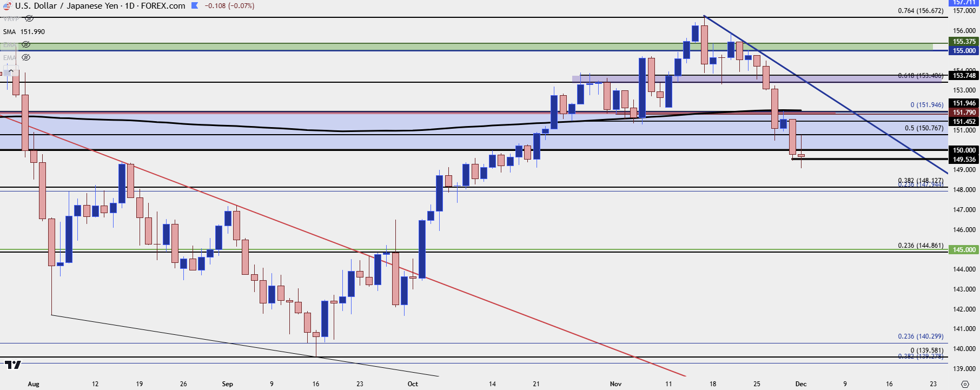Click the 149.536 price axis label
Image resolution: width=980 pixels, height=390 pixels.
[964, 160]
